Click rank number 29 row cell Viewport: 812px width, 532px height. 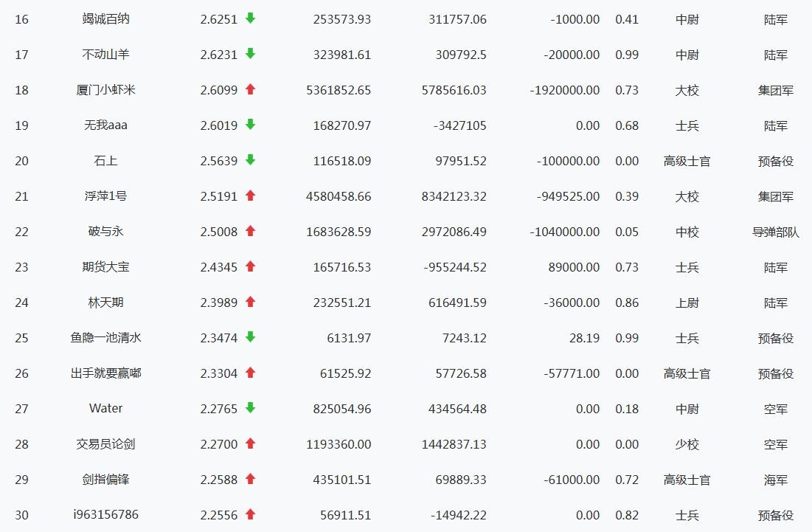[21, 480]
